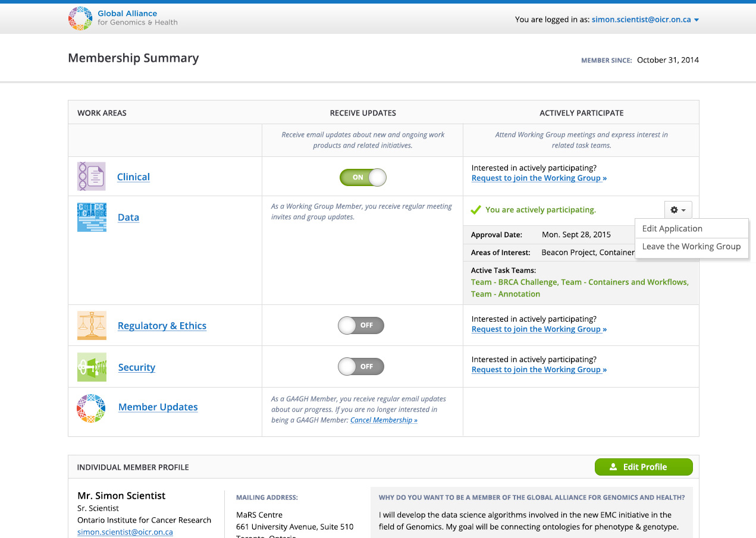
Task: Request to join the Clinical Working Group
Action: coord(539,178)
